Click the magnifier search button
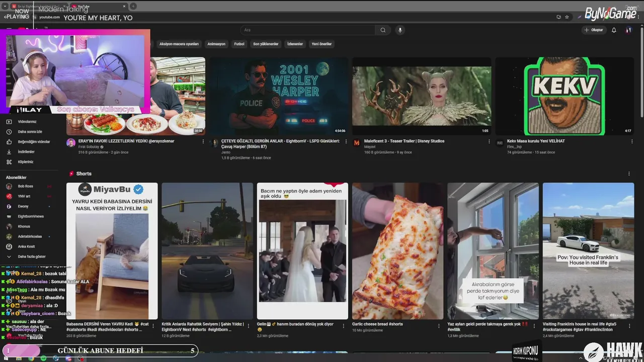 (x=383, y=30)
